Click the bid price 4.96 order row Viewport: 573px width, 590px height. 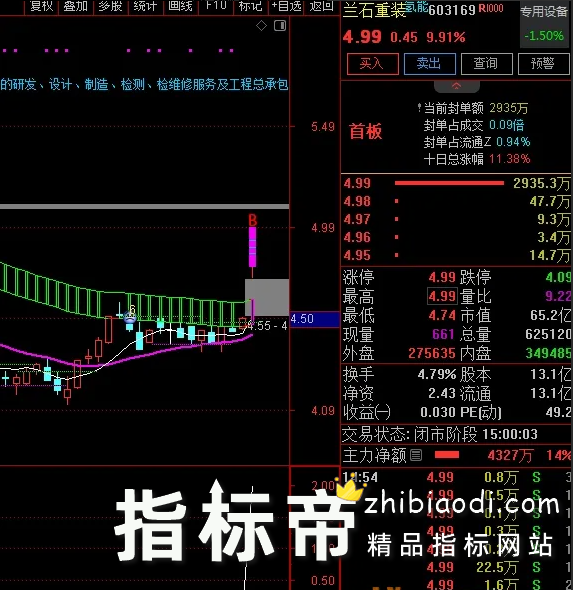456,237
